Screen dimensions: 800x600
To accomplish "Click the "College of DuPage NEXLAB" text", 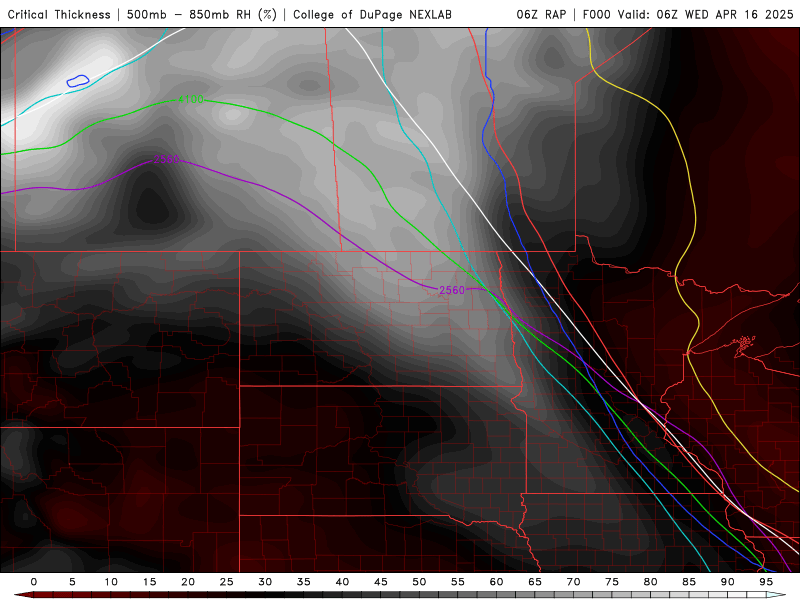I will (372, 15).
